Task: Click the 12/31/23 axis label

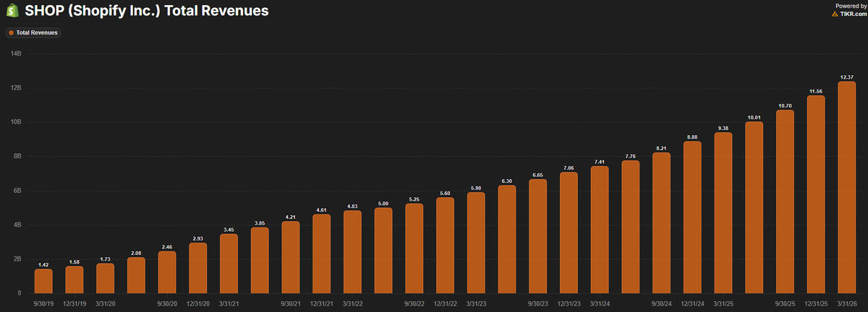Action: (x=569, y=303)
